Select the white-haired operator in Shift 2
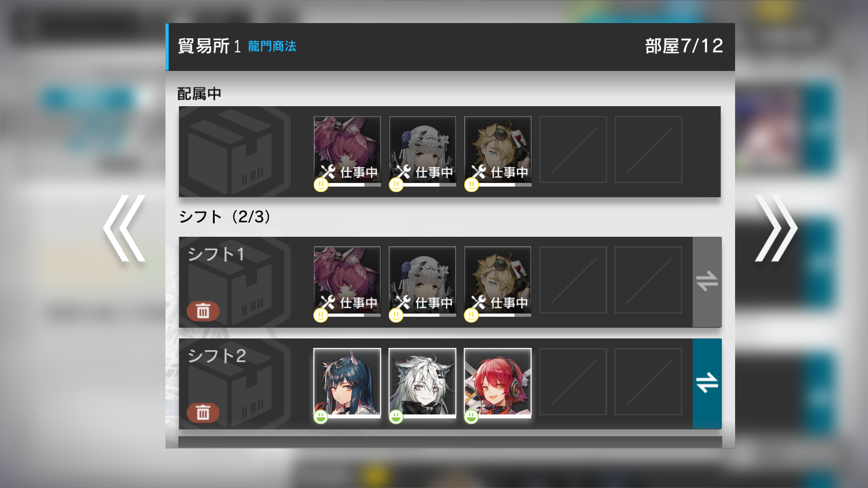Image resolution: width=868 pixels, height=488 pixels. click(x=422, y=383)
